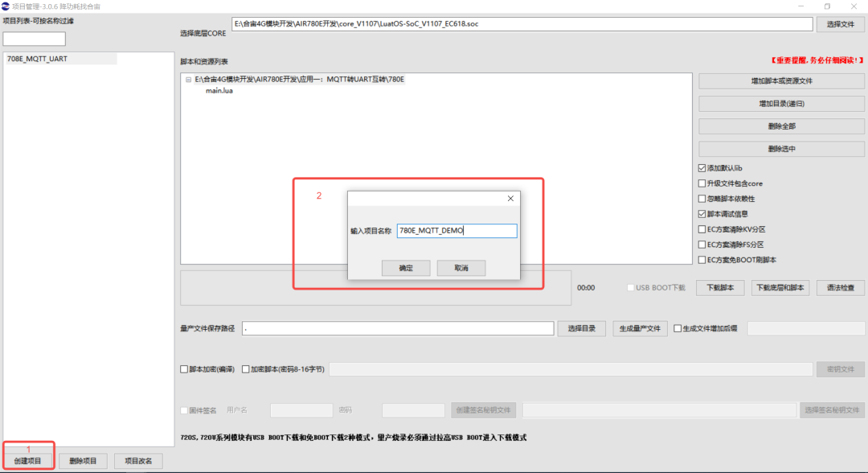This screenshot has height=473, width=868.
Task: Click the core file path field
Action: [522, 24]
